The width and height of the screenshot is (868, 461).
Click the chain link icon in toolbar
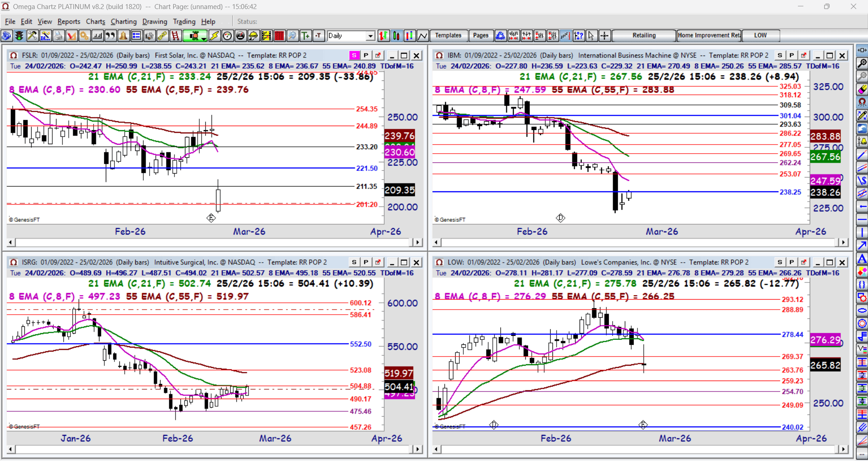coord(162,36)
